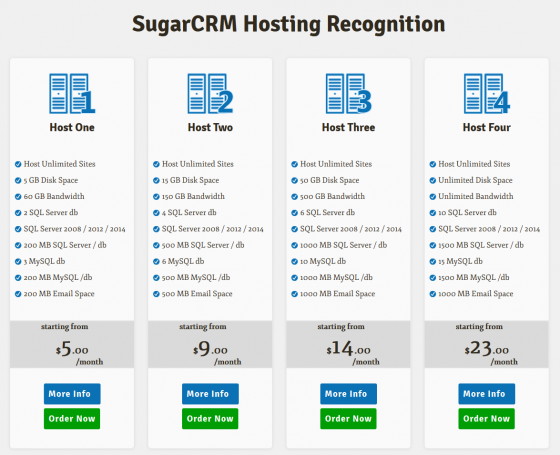Click checkmark beside 5 GB Disk Space
Screen dimensions: 560x455
coord(18,180)
